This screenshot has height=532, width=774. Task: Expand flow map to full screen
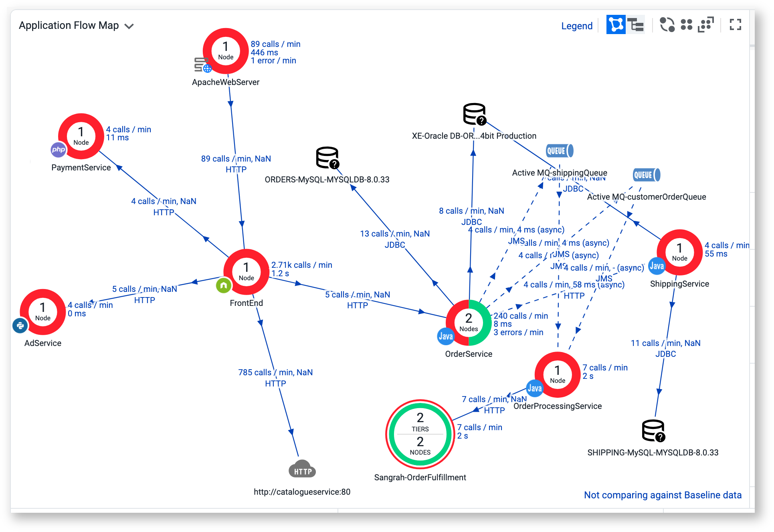736,25
